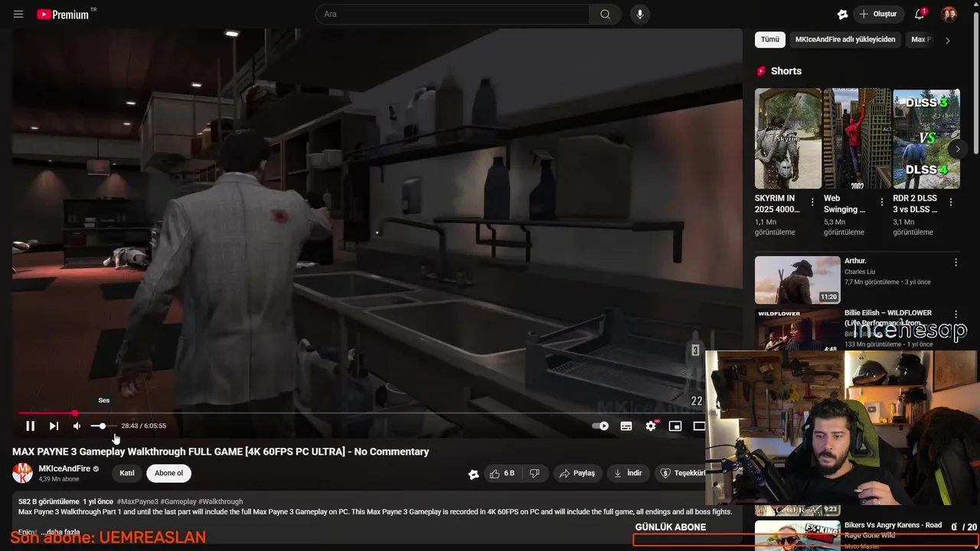Open MKIceAndFire channel name link

click(x=64, y=468)
